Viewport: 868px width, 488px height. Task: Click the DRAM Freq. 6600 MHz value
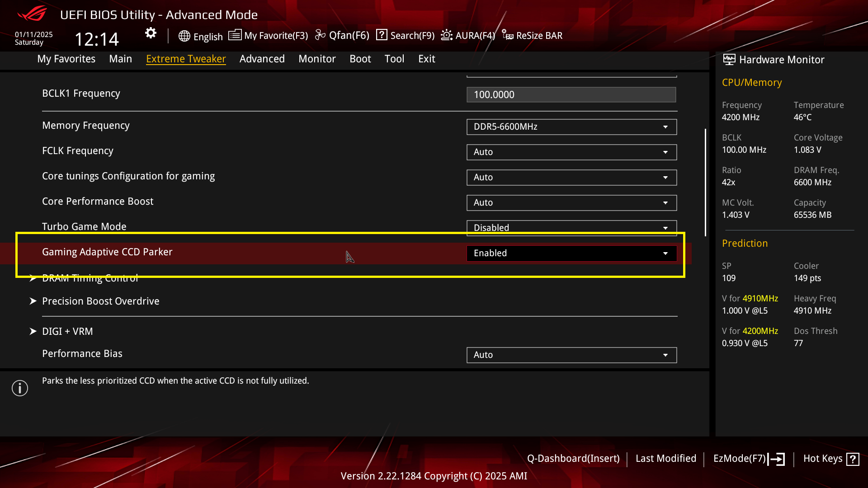click(813, 183)
